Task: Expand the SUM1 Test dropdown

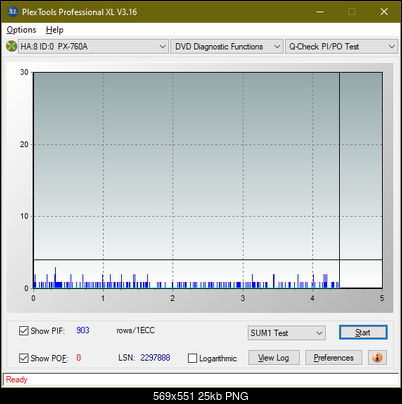Action: pos(287,333)
